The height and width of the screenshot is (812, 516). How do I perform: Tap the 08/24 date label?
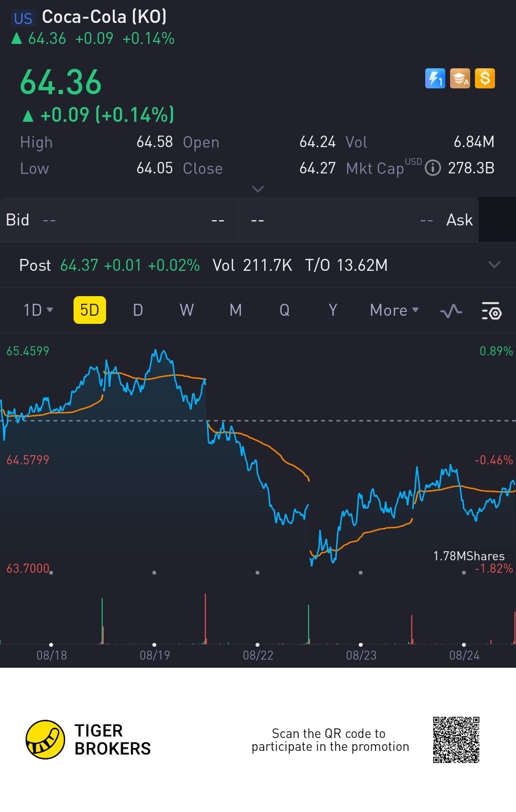[x=464, y=655]
